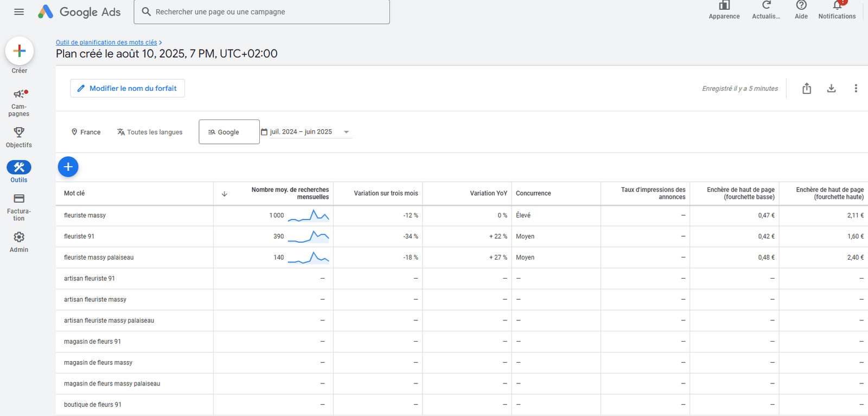
Task: Click Modifier le nom du forfait
Action: (x=127, y=89)
